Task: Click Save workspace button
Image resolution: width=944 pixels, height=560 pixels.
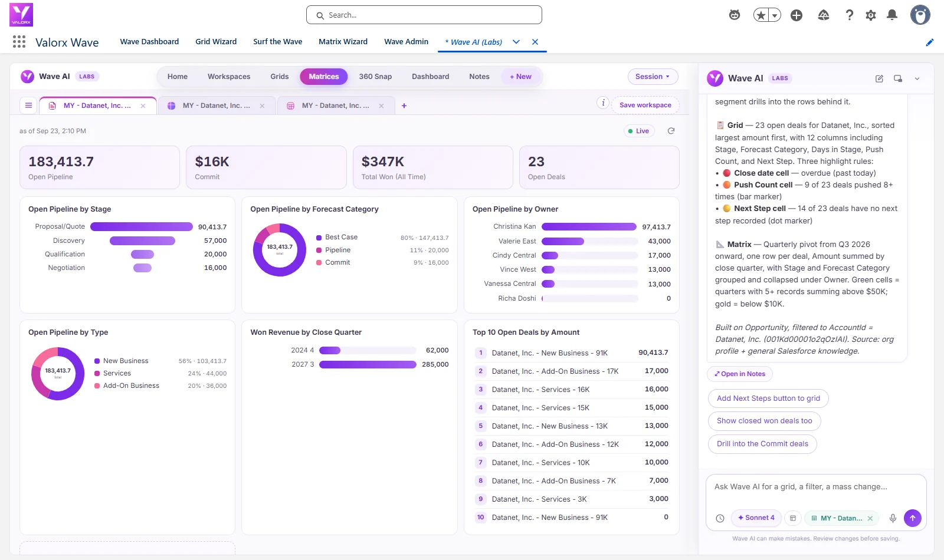Action: 645,105
